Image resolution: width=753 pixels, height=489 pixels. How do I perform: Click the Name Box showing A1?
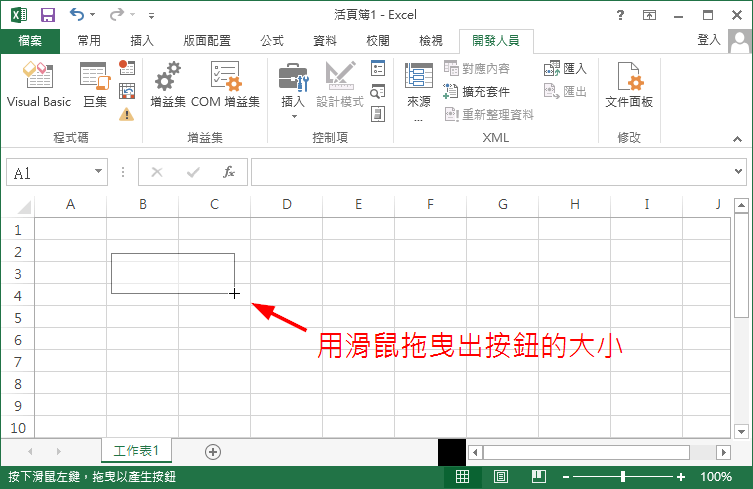point(48,172)
